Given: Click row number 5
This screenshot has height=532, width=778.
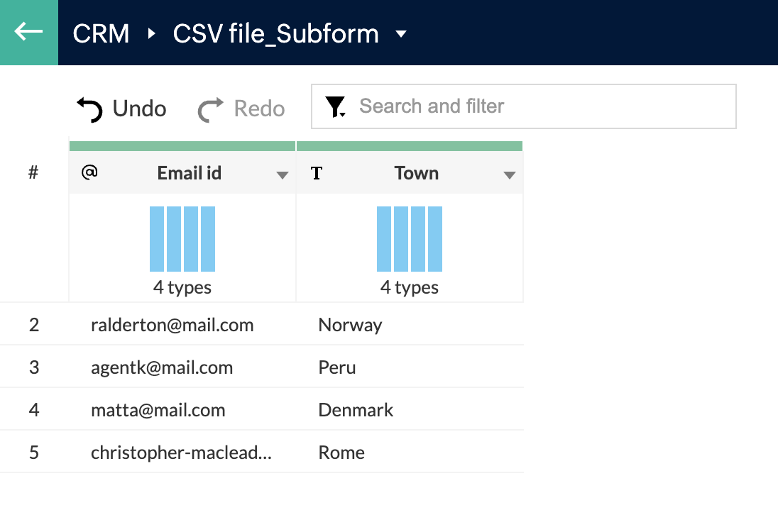Looking at the screenshot, I should pyautogui.click(x=34, y=452).
